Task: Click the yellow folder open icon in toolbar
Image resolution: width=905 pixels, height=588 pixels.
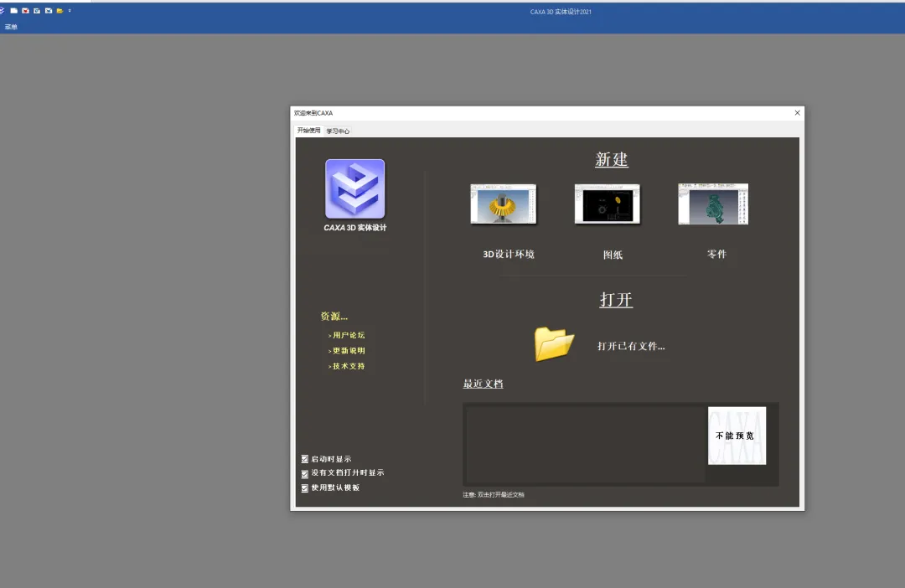Action: 59,10
